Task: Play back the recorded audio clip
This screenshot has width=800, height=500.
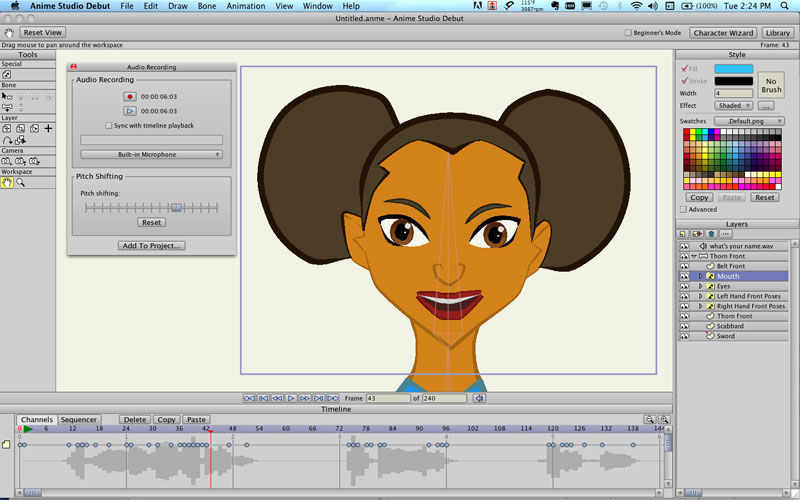Action: (x=129, y=110)
